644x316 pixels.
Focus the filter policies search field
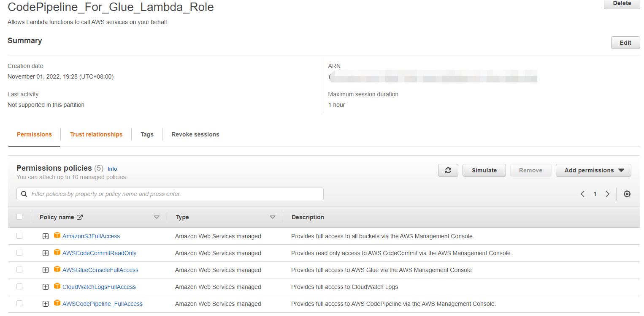[170, 194]
